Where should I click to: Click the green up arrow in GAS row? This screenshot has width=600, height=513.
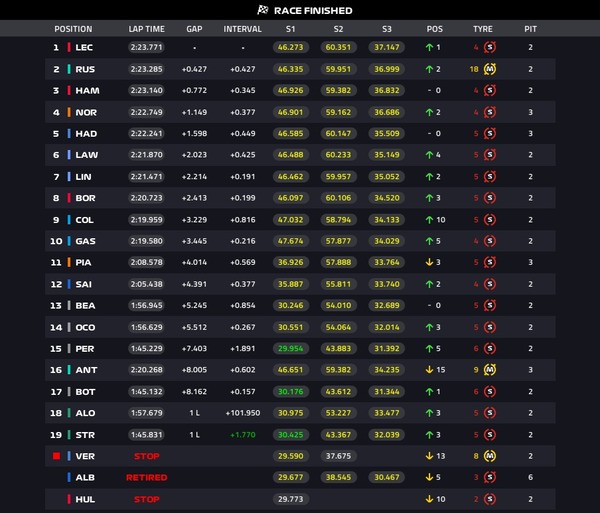[x=429, y=241]
